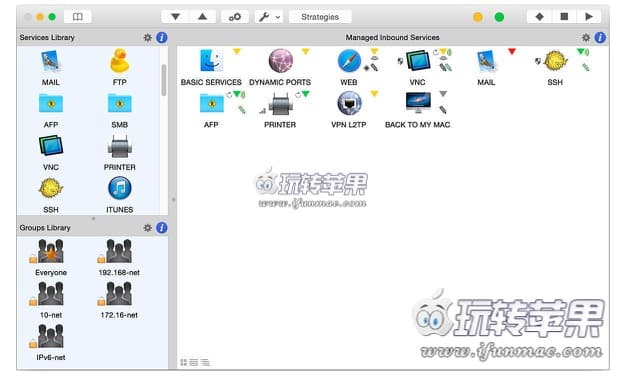Select BASIC SERVICES managed service
625x378 pixels.
pos(211,61)
